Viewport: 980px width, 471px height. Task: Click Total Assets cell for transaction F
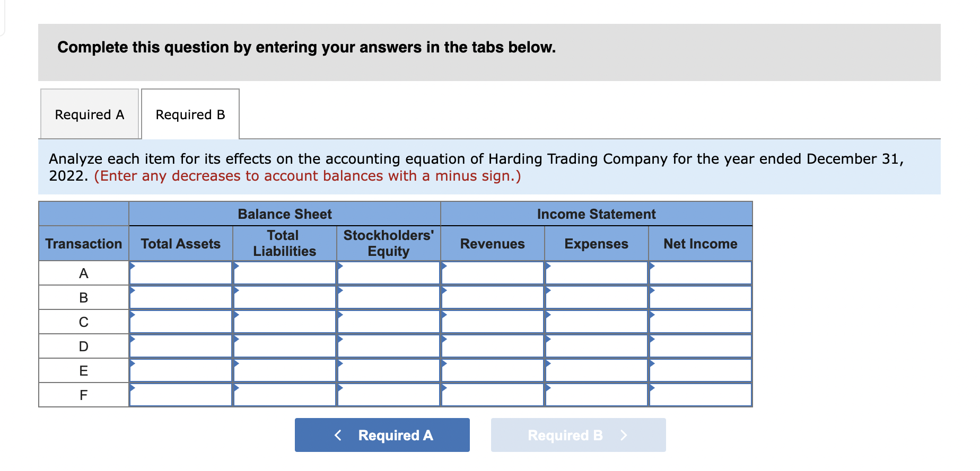click(x=180, y=395)
